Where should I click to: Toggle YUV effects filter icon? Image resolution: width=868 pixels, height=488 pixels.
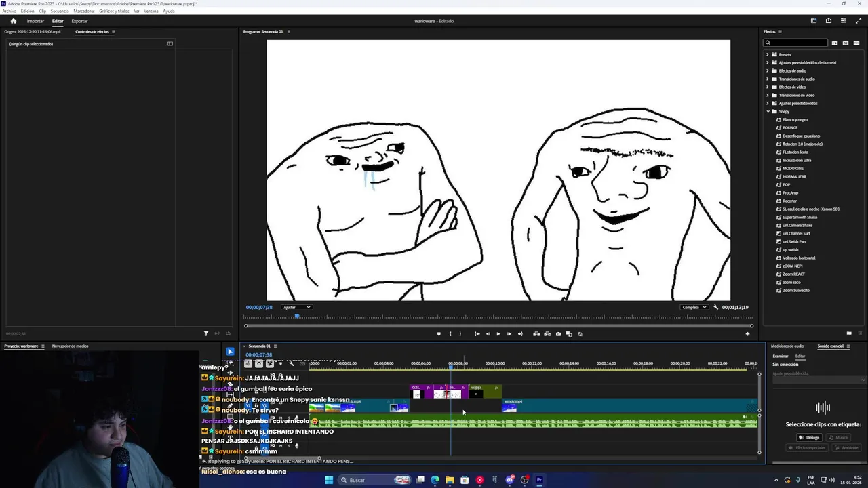click(856, 43)
